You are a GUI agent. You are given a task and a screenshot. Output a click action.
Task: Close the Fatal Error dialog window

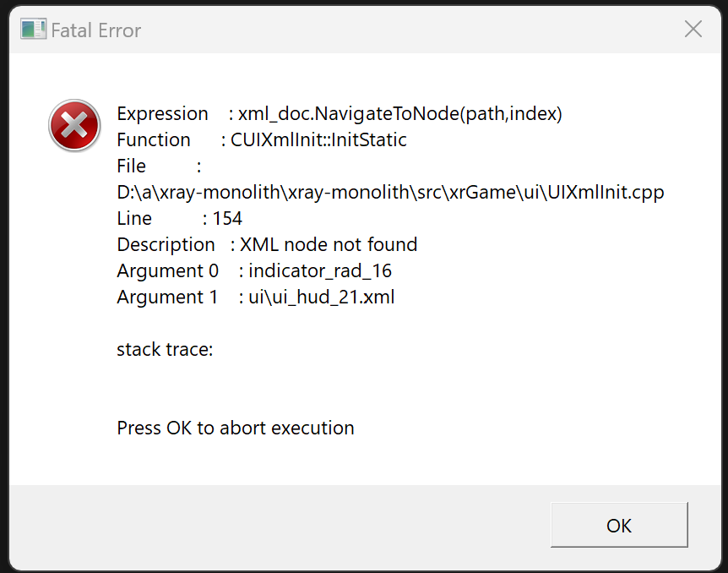coord(693,29)
